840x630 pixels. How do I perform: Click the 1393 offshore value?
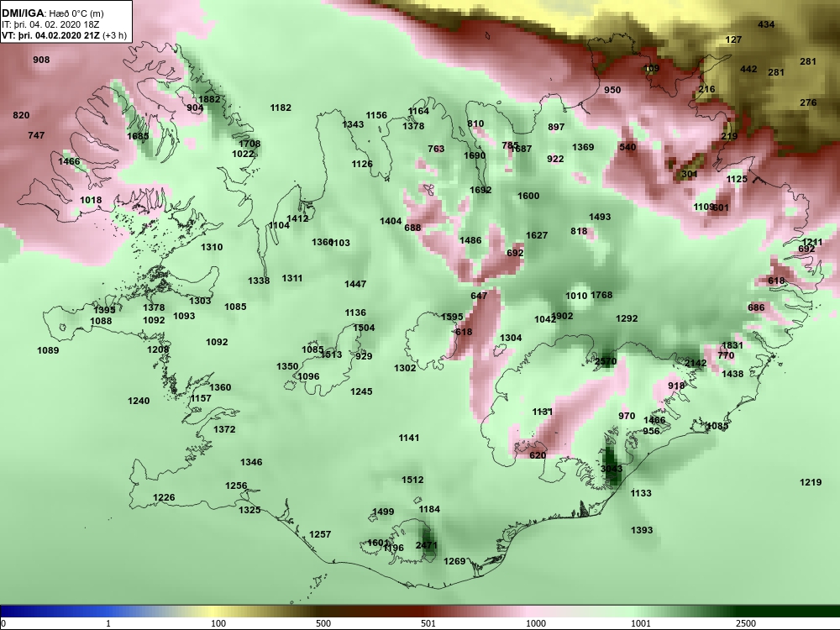click(642, 530)
